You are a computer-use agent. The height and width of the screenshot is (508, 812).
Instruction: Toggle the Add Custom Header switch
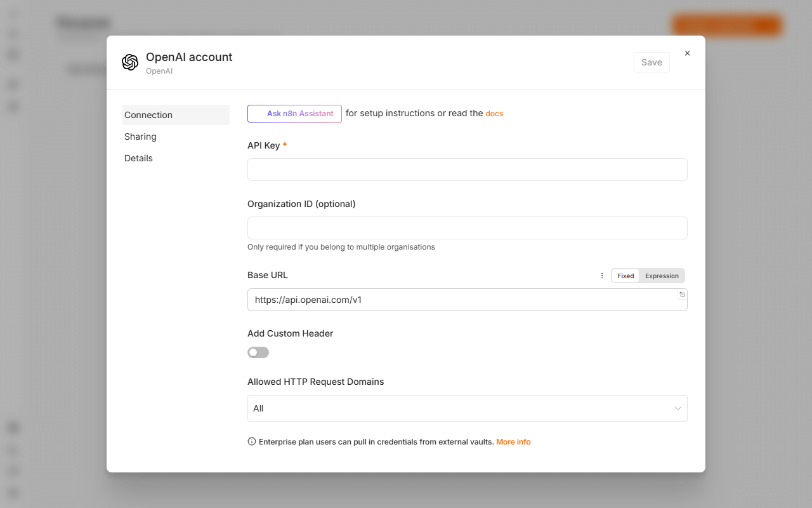point(258,352)
